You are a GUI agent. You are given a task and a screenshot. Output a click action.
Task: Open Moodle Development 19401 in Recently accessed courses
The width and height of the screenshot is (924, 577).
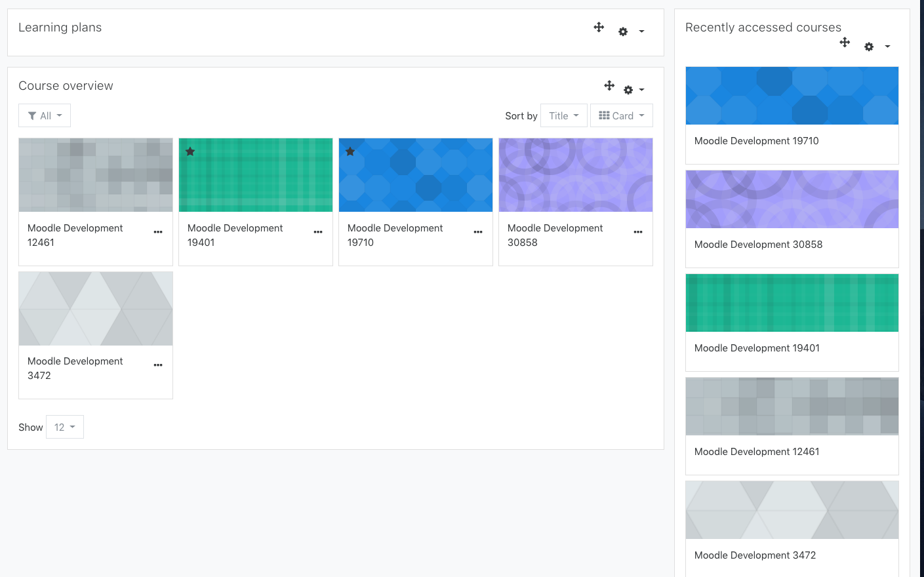click(x=757, y=348)
